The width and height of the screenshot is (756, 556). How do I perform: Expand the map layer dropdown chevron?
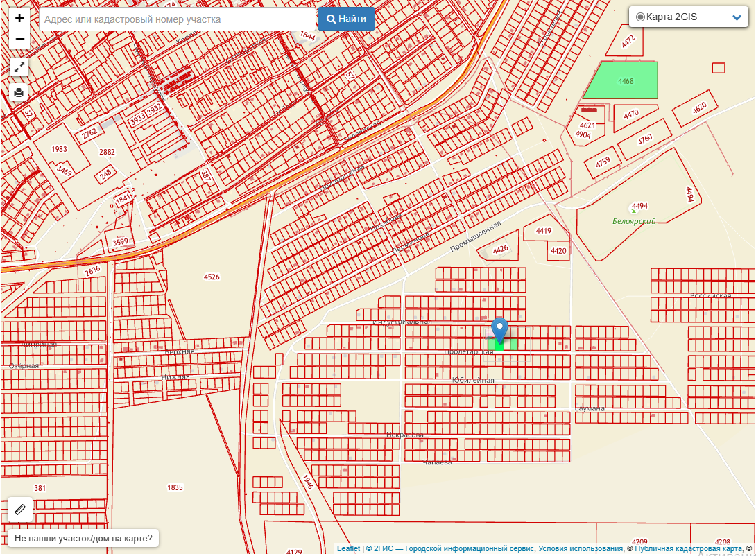737,17
